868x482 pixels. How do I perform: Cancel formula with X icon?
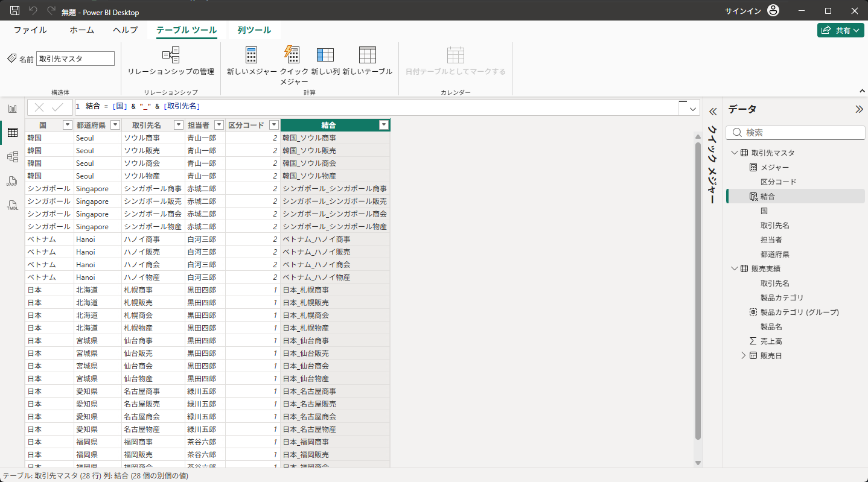point(39,107)
